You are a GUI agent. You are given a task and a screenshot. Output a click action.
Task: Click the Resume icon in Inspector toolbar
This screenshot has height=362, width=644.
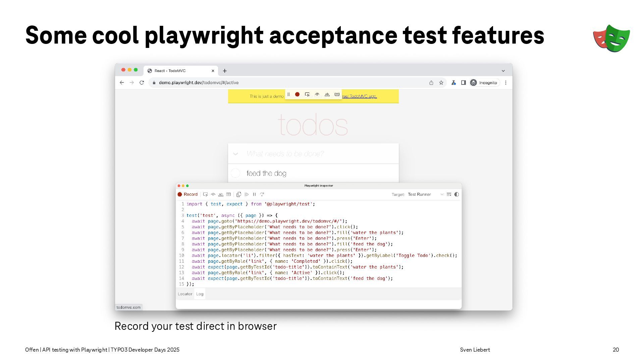tap(247, 194)
